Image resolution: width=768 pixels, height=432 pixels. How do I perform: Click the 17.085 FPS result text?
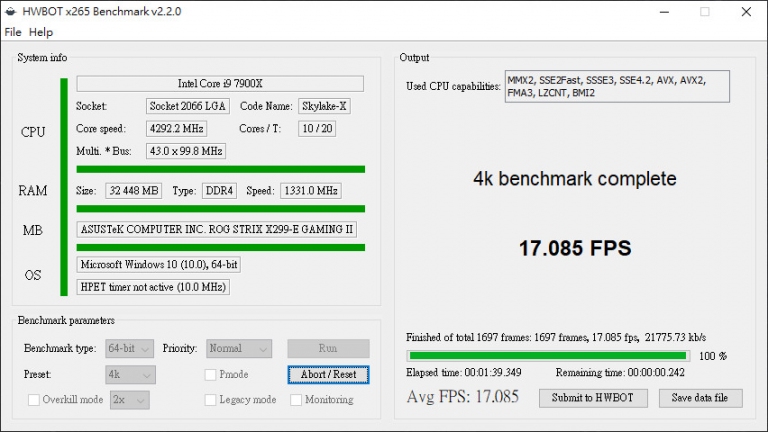pyautogui.click(x=575, y=248)
